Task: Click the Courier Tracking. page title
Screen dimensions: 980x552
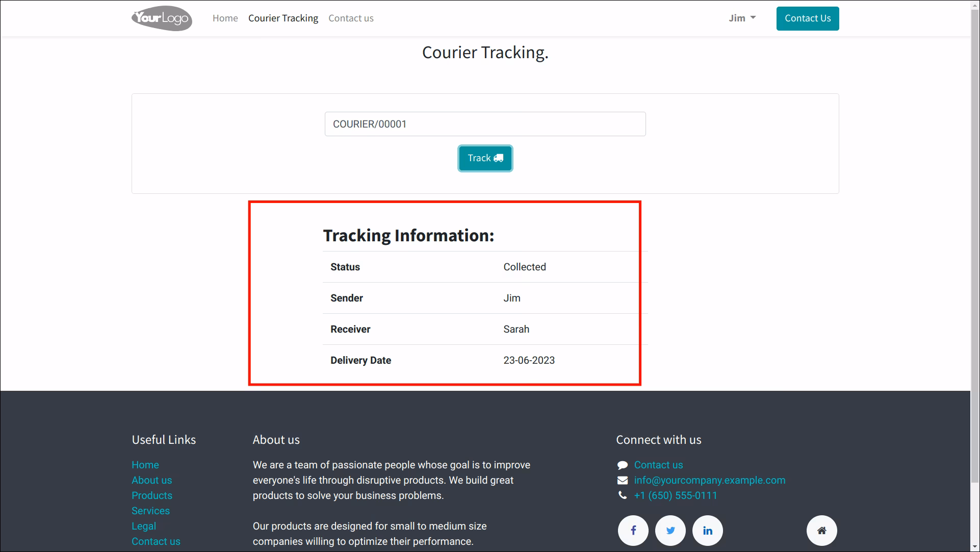Action: [485, 53]
